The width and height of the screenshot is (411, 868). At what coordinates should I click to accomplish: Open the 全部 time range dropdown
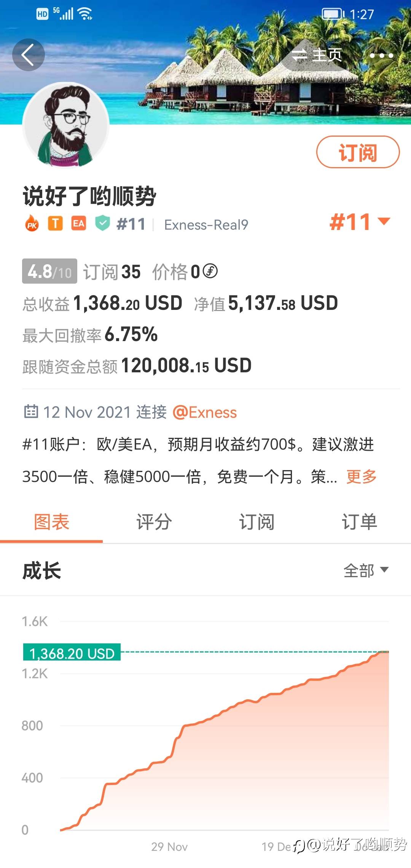click(x=366, y=570)
